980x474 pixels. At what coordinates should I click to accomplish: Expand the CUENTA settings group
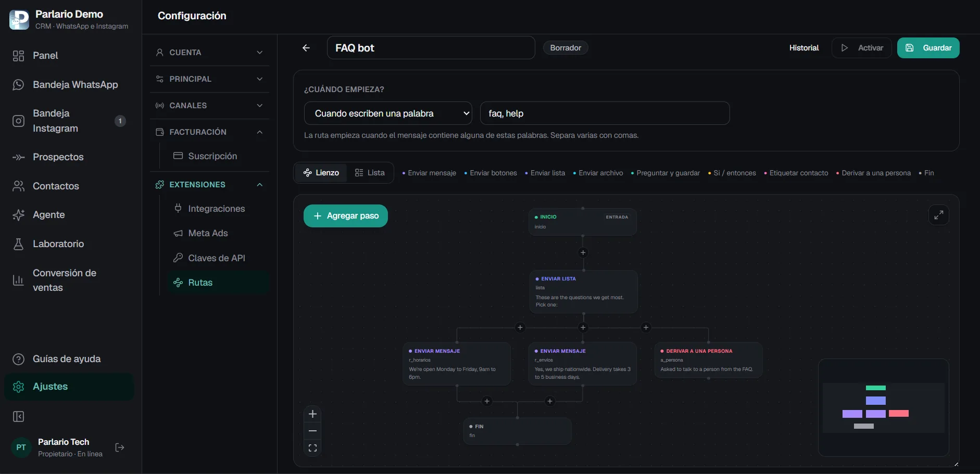(x=209, y=53)
